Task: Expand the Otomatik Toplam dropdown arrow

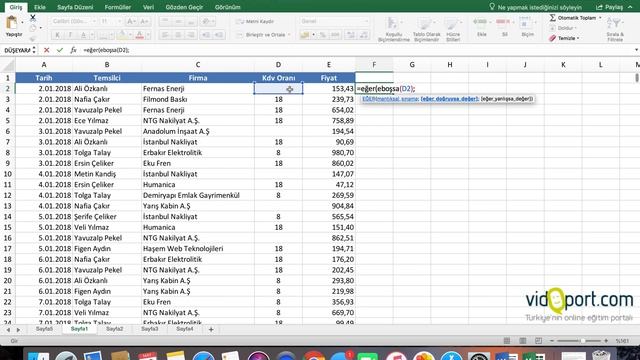Action: pos(600,18)
